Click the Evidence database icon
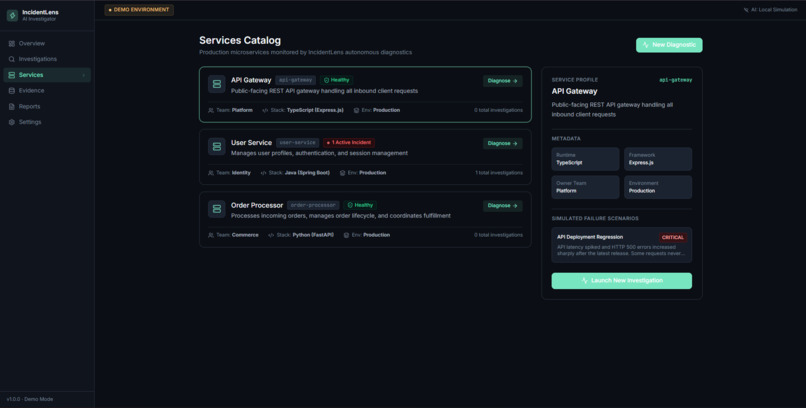This screenshot has height=408, width=806. click(12, 90)
